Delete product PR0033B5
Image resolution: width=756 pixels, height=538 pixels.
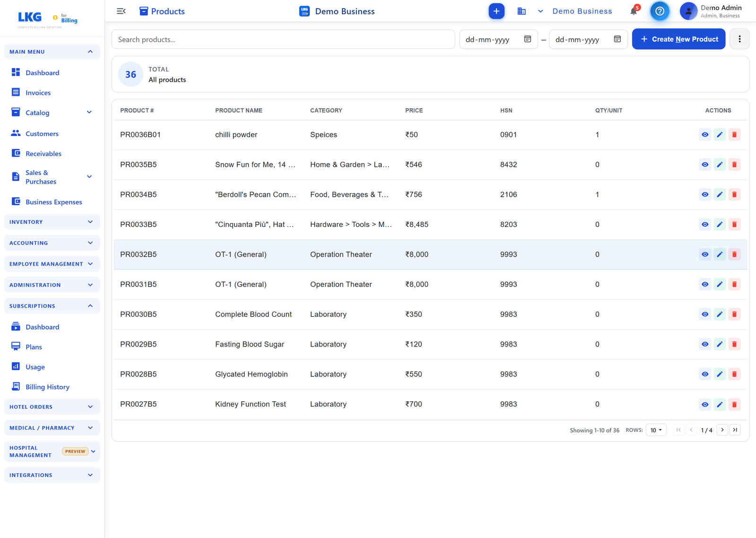(x=734, y=225)
